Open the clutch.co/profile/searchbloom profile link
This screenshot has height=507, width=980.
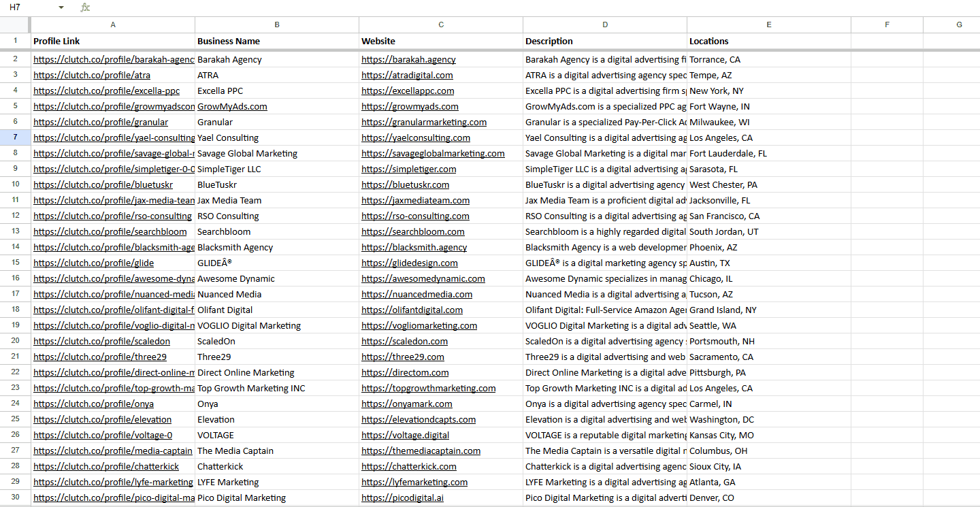point(110,232)
